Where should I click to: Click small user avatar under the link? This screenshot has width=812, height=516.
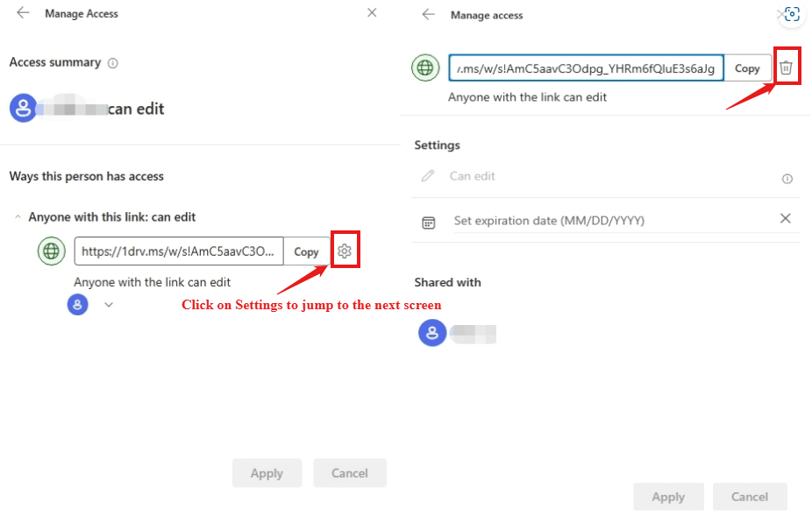coord(78,304)
